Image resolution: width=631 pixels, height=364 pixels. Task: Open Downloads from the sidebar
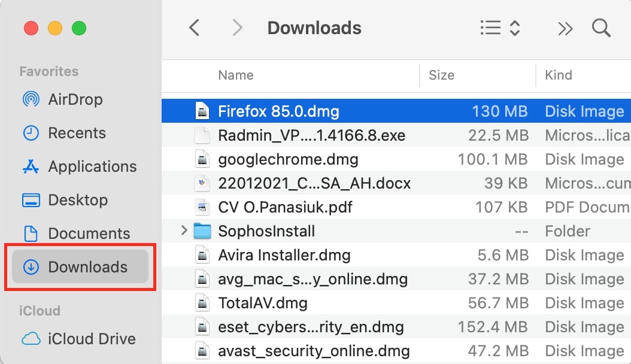(x=80, y=266)
